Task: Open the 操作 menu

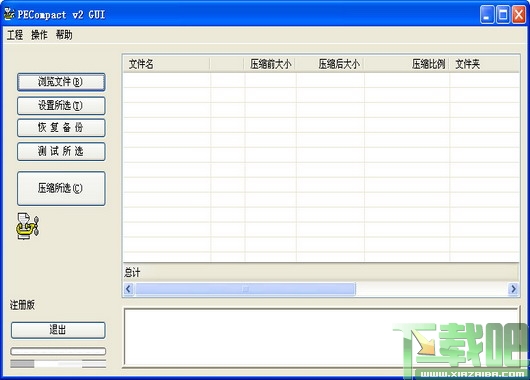Action: point(39,35)
